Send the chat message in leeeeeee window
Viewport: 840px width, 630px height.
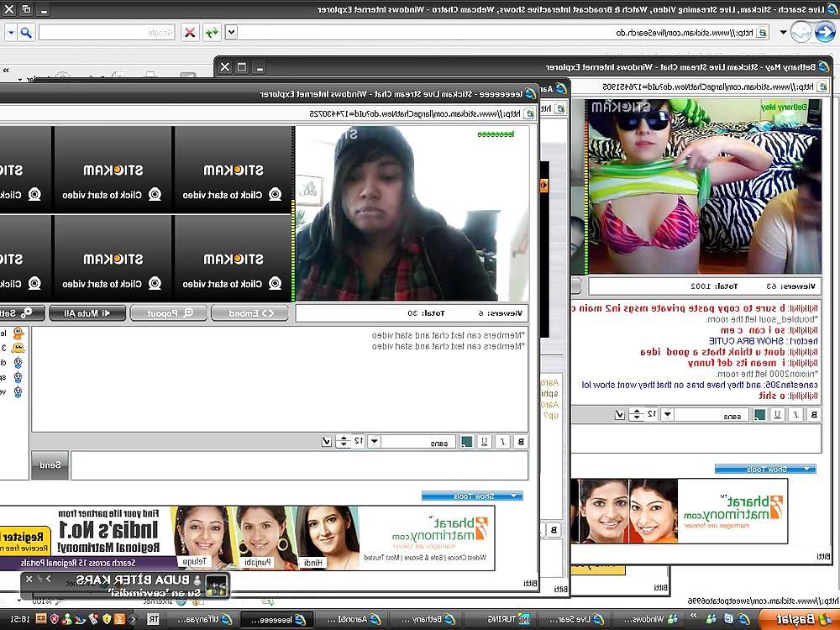(x=50, y=465)
